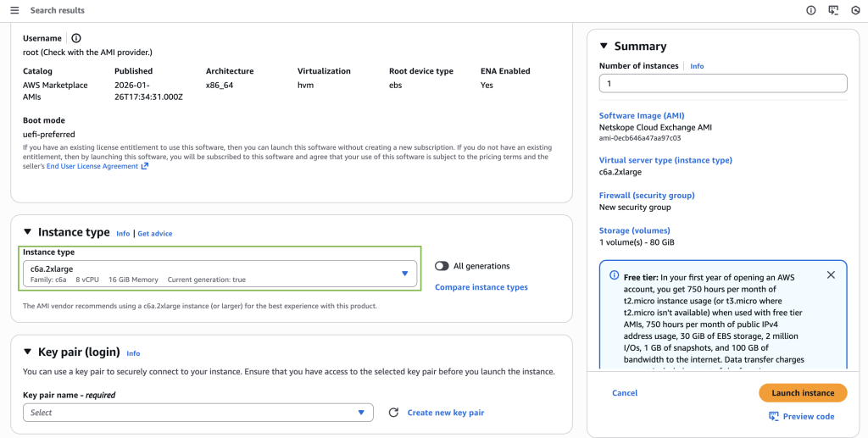Click the Launch instance button
This screenshot has height=438, width=868.
pos(803,393)
